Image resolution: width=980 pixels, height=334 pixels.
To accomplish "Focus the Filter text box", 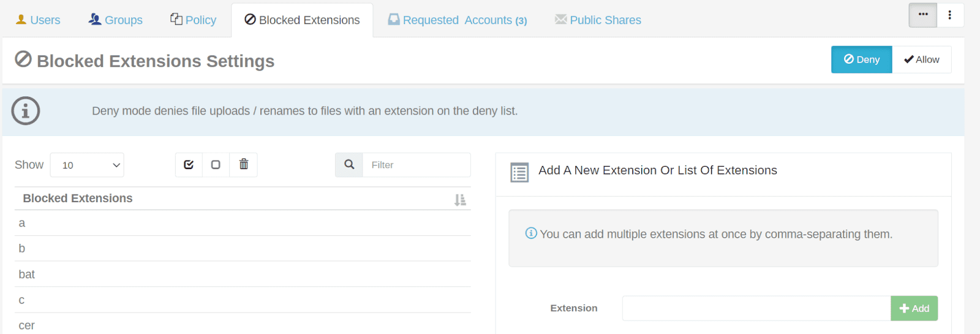I will coord(417,165).
